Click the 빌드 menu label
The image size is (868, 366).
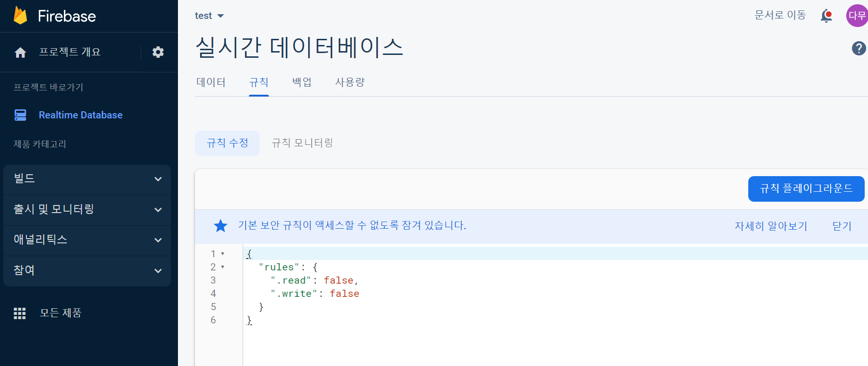[x=24, y=179]
